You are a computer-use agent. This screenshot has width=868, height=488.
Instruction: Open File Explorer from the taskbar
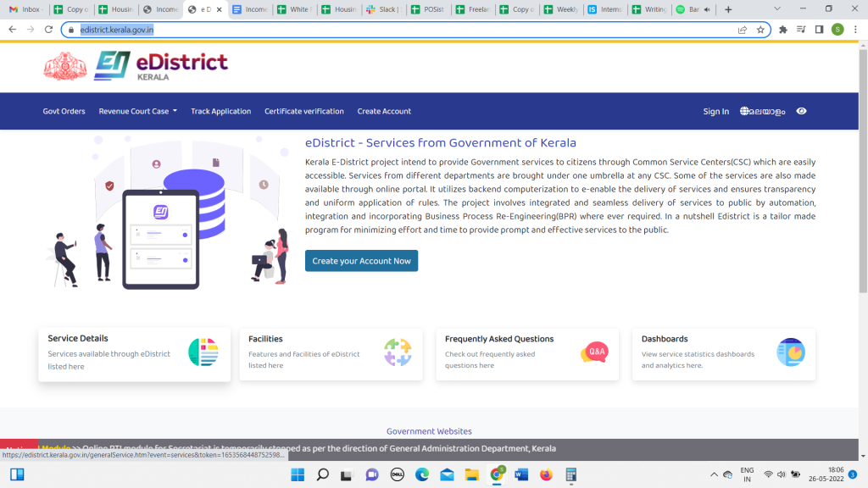tap(471, 474)
